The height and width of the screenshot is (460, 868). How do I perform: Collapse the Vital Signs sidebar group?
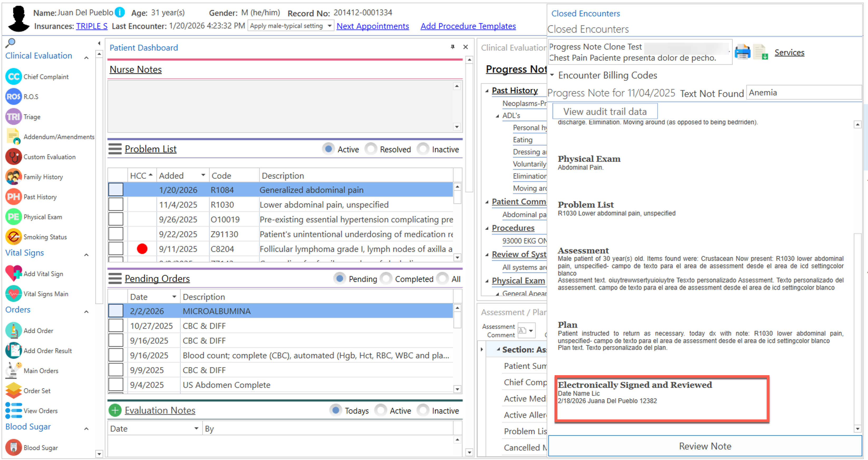[86, 255]
